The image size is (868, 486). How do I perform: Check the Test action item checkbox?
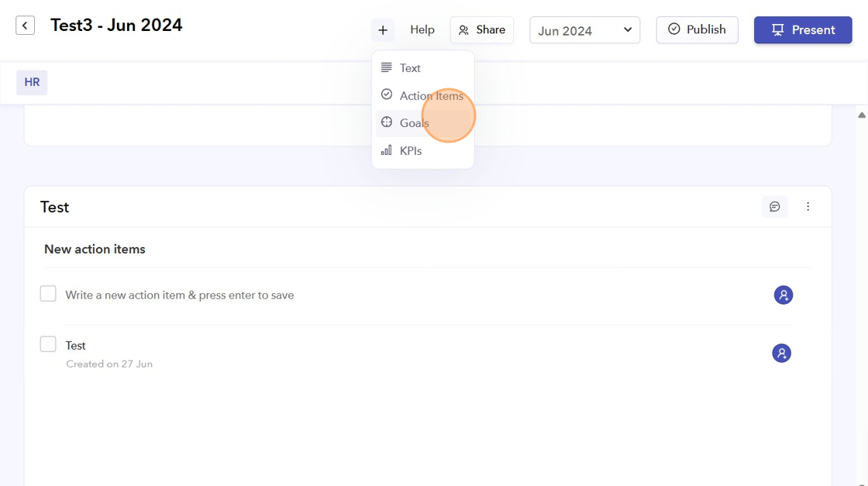coord(48,343)
